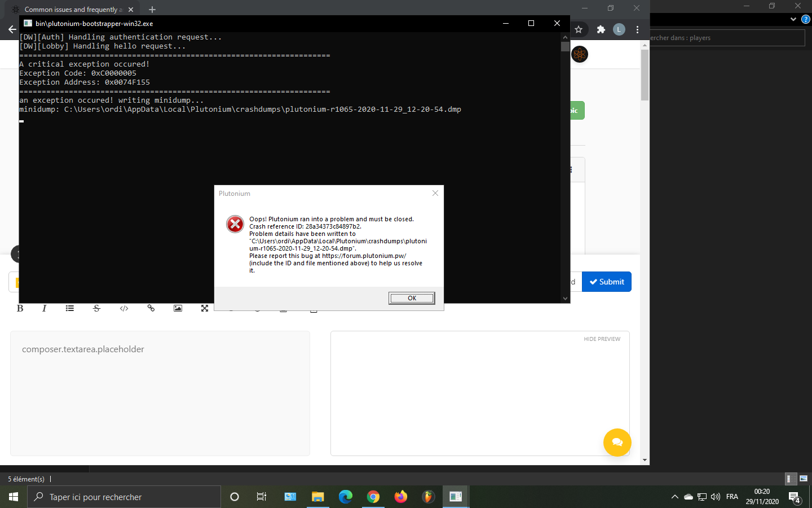Open Chrome's three-dot menu
Screen dimensions: 812x508
(638, 29)
